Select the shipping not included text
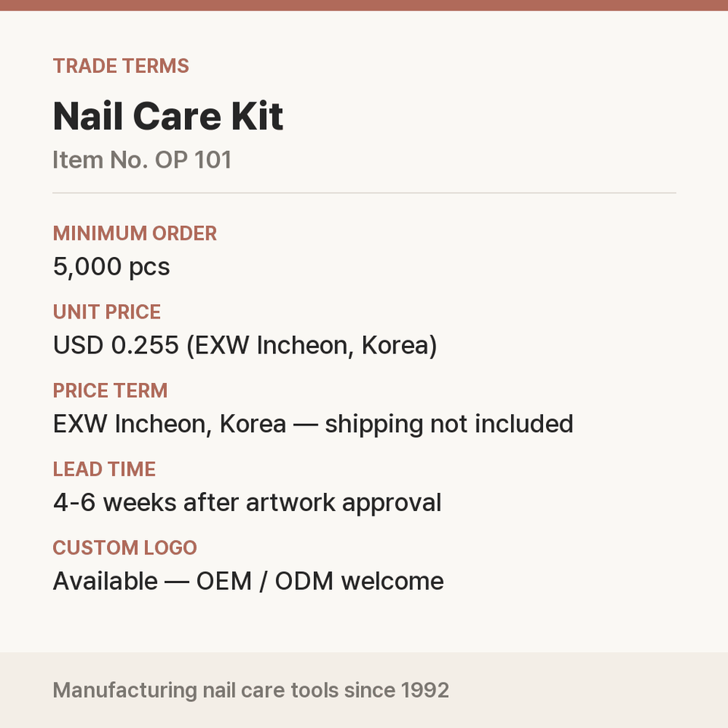Image resolution: width=728 pixels, height=728 pixels. click(x=449, y=425)
